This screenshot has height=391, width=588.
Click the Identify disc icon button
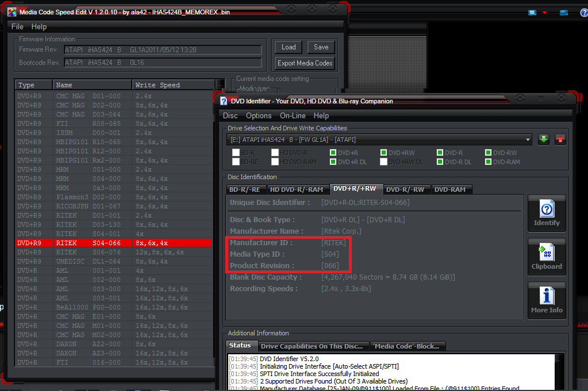point(547,213)
